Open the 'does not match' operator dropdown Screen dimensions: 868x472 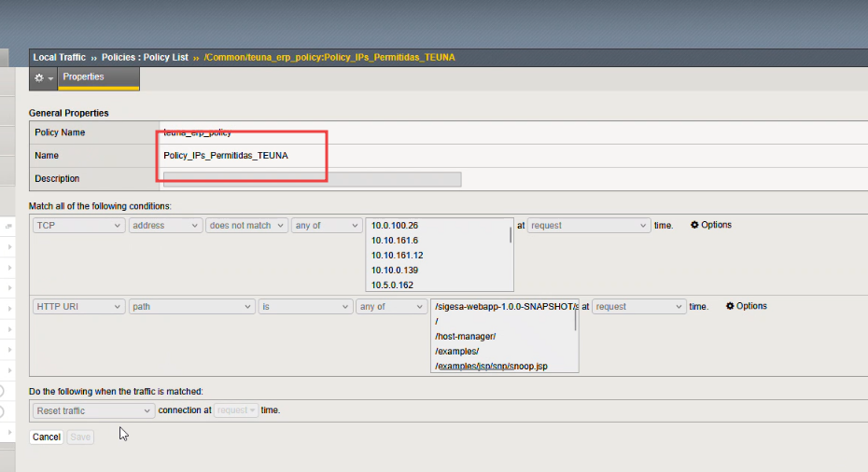tap(246, 226)
